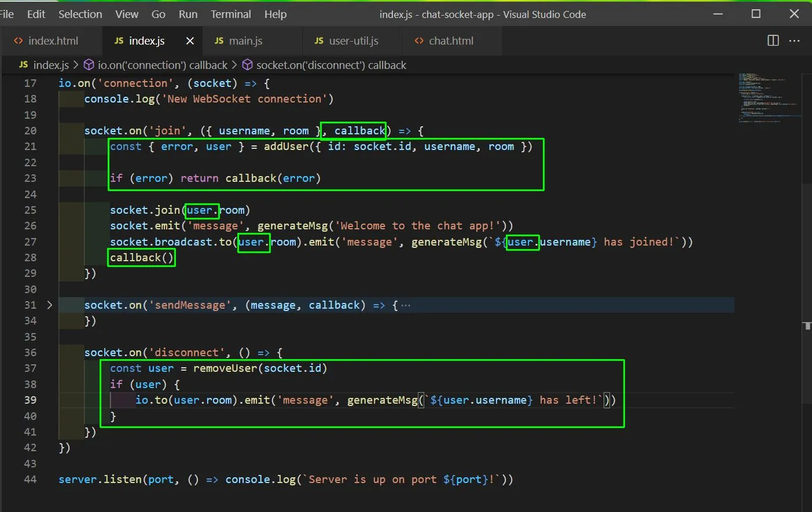812x512 pixels.
Task: Close the index.js tab
Action: click(x=190, y=41)
